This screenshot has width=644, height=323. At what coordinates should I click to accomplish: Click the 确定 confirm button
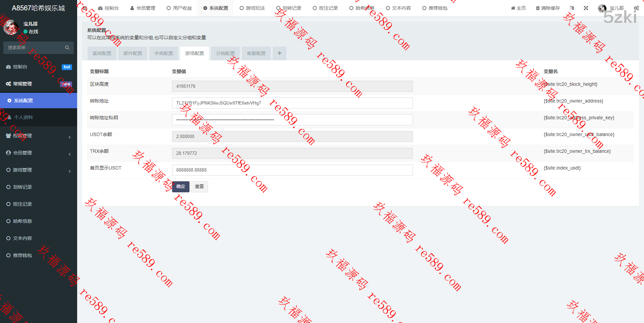(181, 187)
